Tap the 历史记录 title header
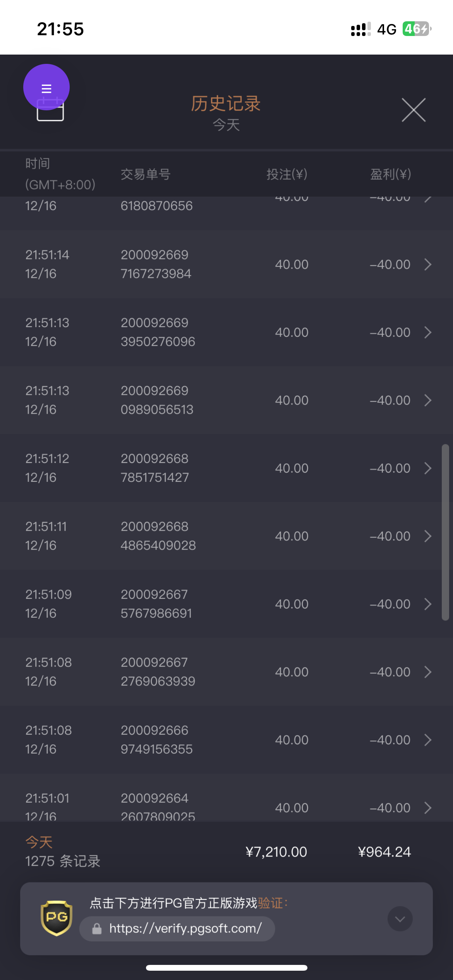Viewport: 453px width, 980px height. pos(226,104)
